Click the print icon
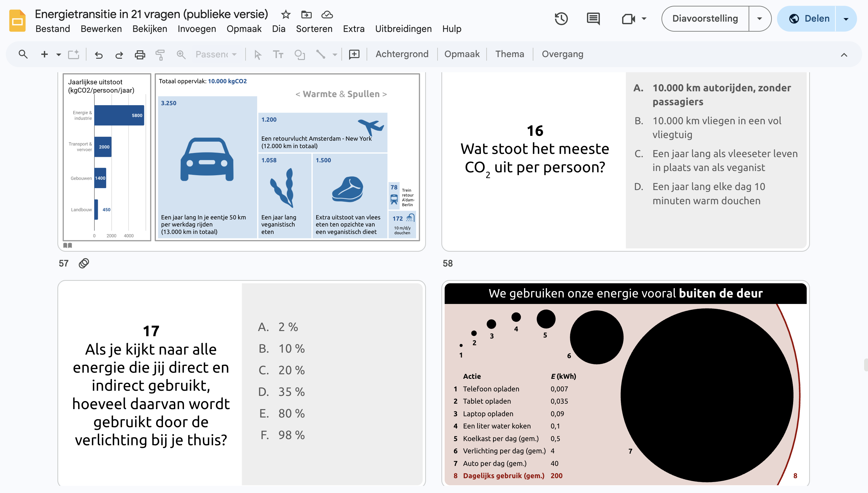The image size is (868, 493). tap(140, 55)
